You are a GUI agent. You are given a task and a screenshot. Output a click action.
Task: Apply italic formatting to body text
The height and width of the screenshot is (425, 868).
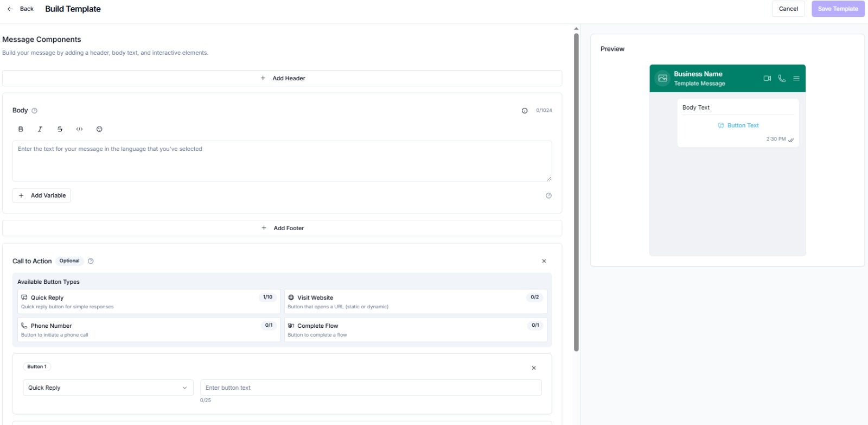(x=40, y=129)
